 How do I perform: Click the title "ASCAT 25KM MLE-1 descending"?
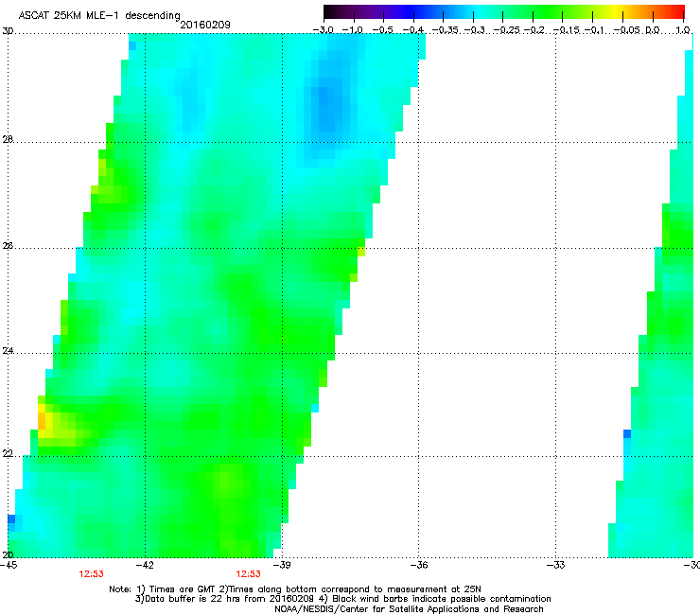tap(99, 15)
